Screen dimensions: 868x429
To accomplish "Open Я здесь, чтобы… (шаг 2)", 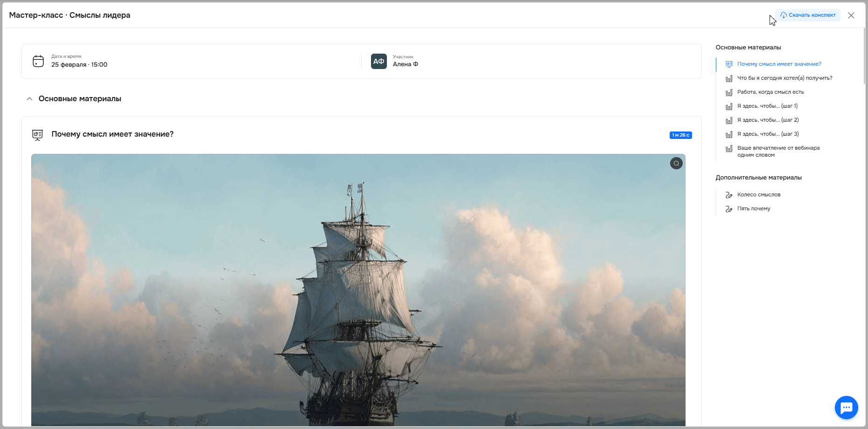I will 768,120.
